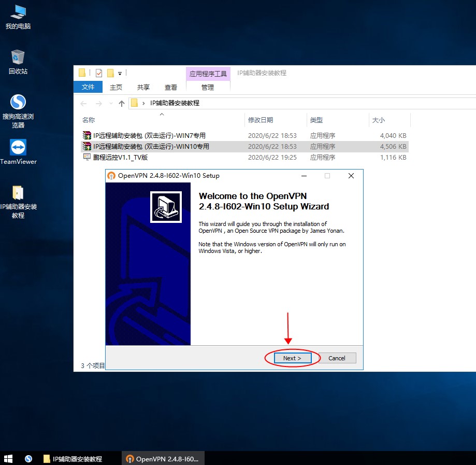Click the 鹏程远控 file's monitor icon
This screenshot has height=465, width=476.
coord(87,157)
